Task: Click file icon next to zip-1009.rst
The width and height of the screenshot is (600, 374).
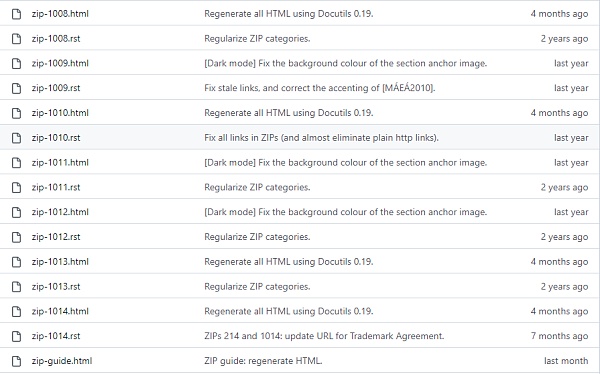Action: tap(16, 88)
